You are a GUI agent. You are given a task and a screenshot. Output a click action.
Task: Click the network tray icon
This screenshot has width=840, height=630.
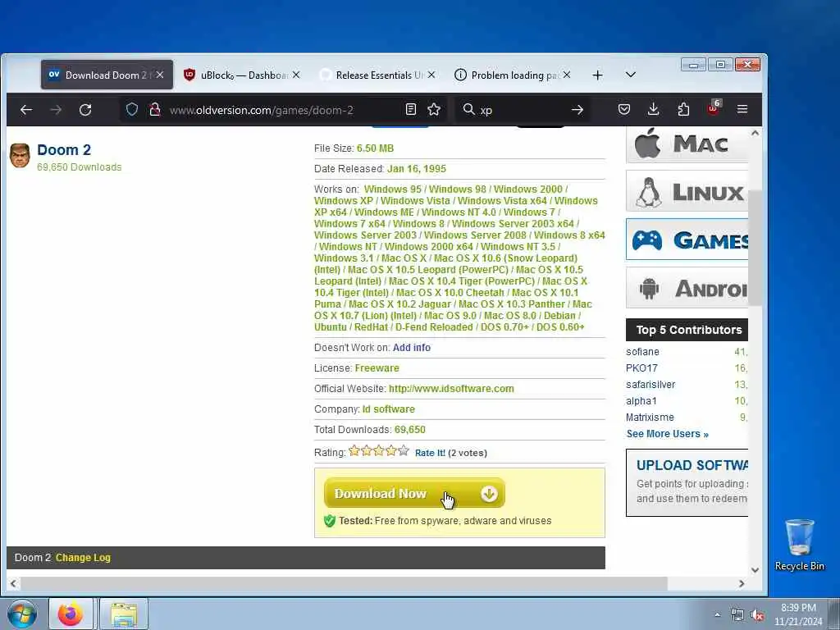(737, 615)
